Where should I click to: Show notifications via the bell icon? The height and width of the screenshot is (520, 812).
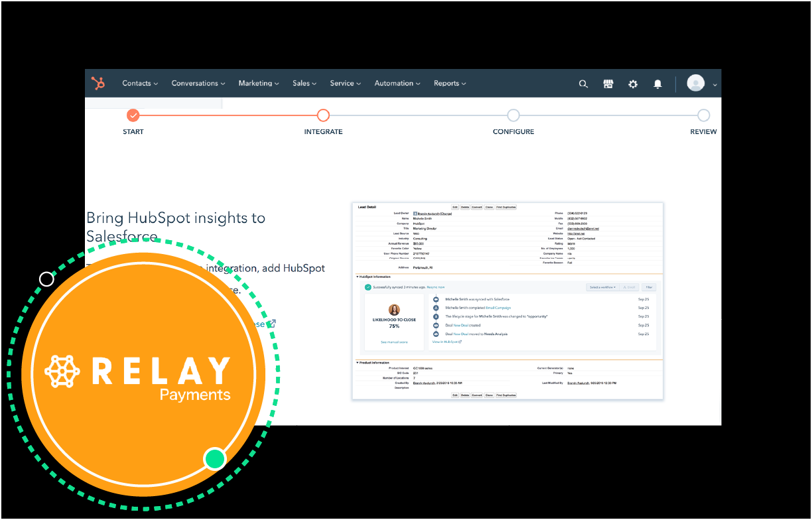tap(657, 84)
